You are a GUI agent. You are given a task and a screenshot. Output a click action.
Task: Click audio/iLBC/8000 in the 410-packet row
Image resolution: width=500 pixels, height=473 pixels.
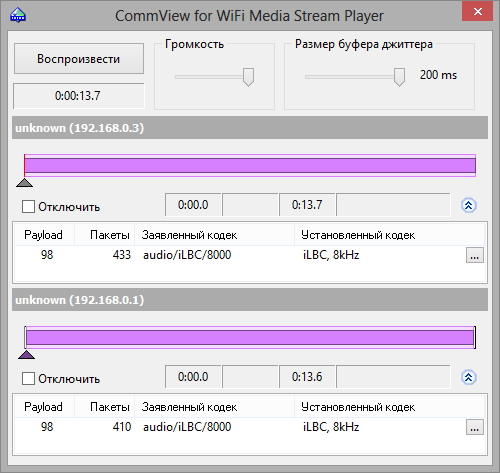click(187, 427)
